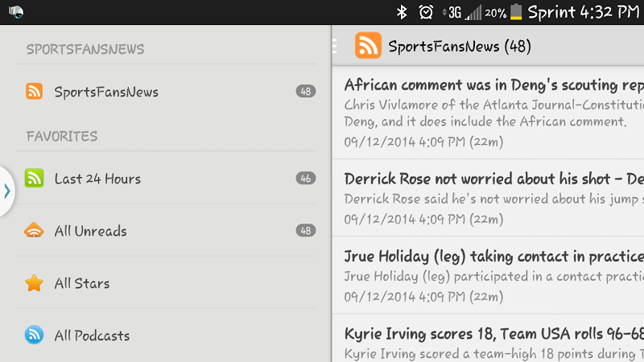Open article 'Kyrie Irving scores 18, Team USA rolls'
Viewport: 644px width, 362px height.
click(488, 339)
